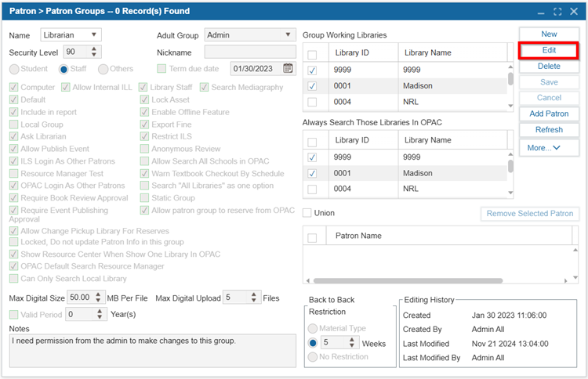
Task: Click Remove Selected Patron button
Action: [x=530, y=214]
